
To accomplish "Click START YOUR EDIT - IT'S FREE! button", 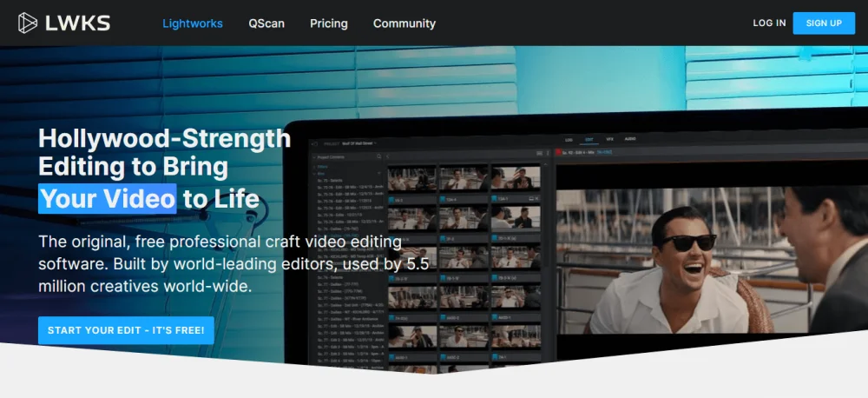I will (x=126, y=330).
